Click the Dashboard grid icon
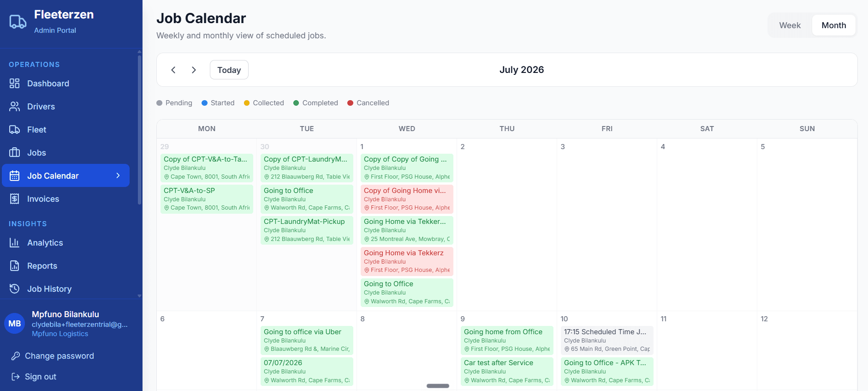Image resolution: width=868 pixels, height=391 pixels. click(15, 84)
